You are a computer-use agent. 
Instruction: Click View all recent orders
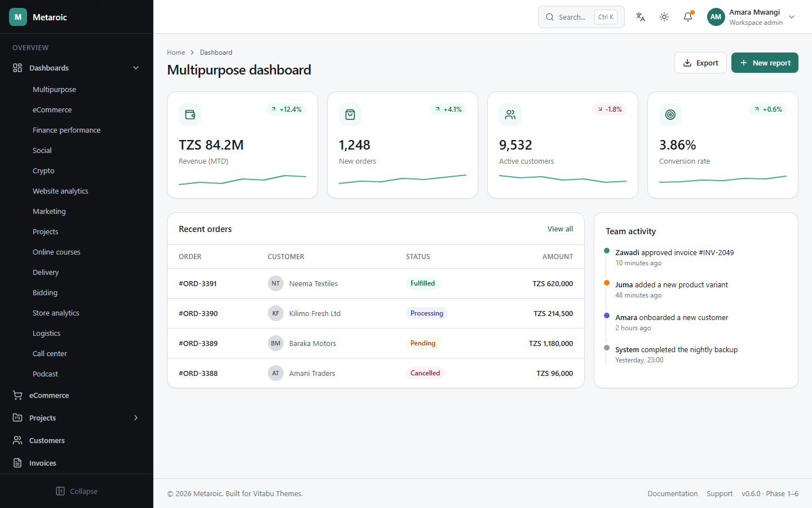[560, 229]
